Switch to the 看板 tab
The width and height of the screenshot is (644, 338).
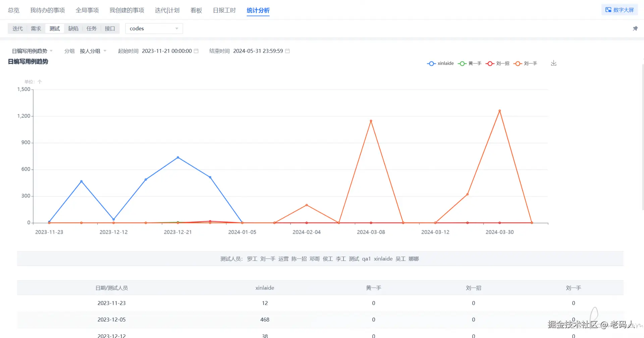click(x=196, y=10)
